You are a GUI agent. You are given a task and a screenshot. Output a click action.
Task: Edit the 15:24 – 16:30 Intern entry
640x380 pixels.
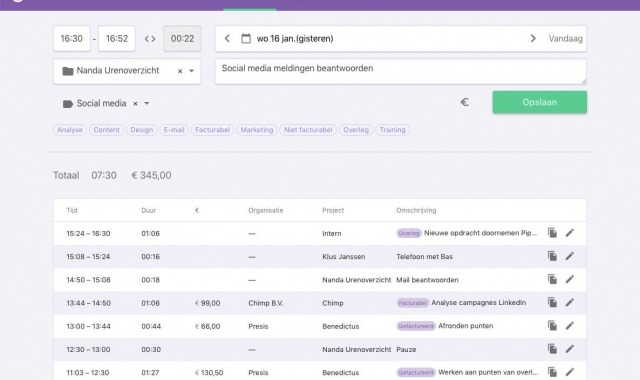570,233
